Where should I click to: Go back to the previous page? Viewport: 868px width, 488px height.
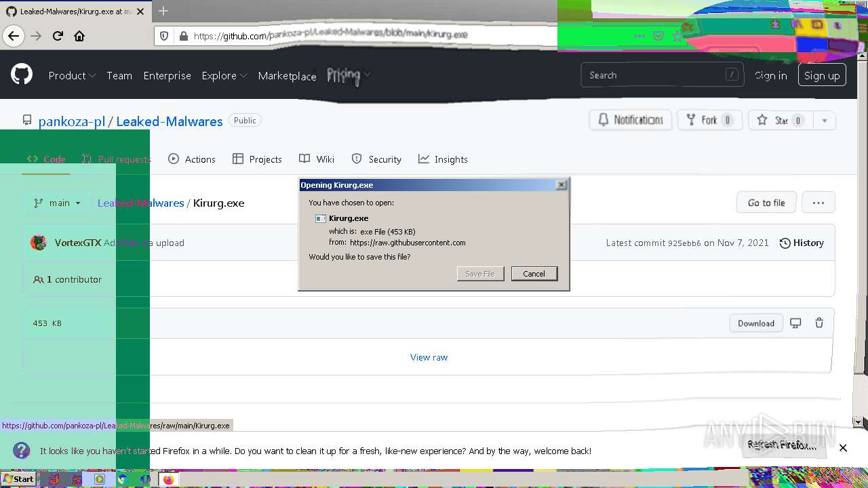click(14, 36)
